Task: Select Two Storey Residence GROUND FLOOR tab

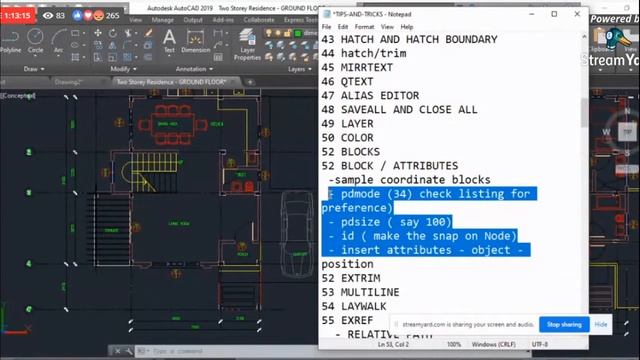Action: pos(171,82)
